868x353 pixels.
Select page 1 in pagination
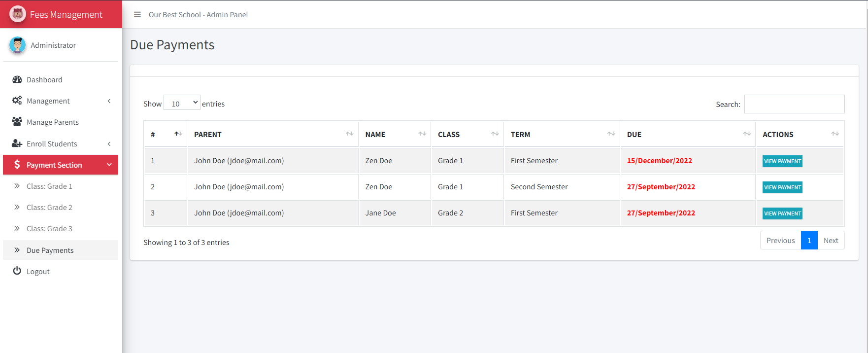pyautogui.click(x=809, y=240)
